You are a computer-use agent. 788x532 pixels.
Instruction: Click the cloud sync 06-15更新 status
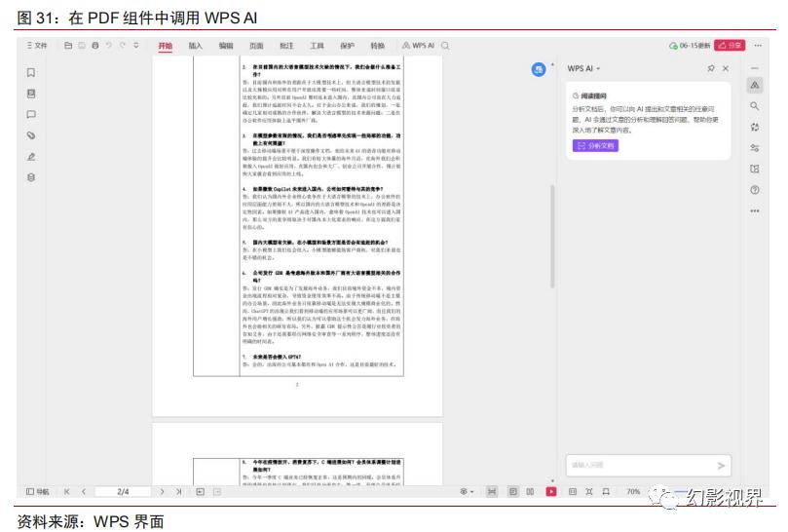tap(690, 45)
